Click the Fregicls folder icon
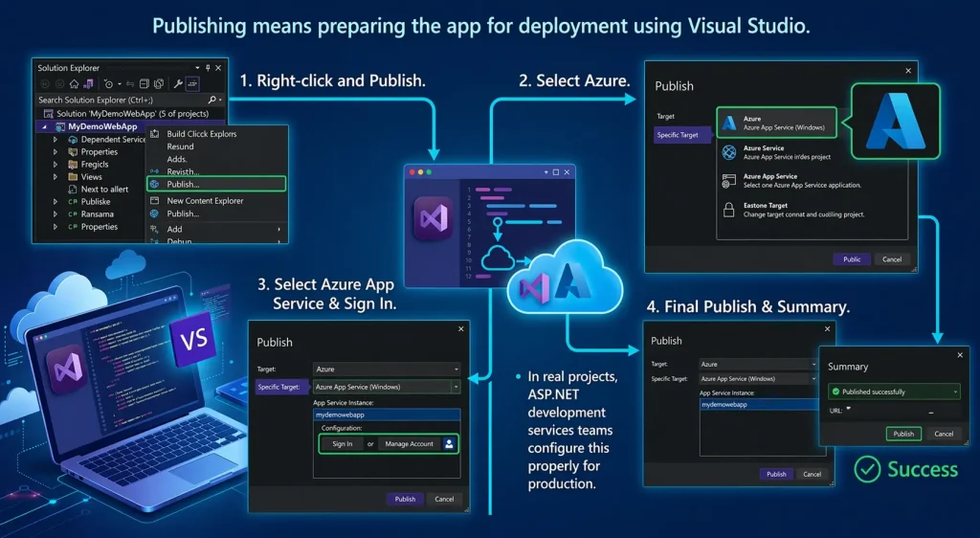This screenshot has height=538, width=980. pyautogui.click(x=73, y=165)
